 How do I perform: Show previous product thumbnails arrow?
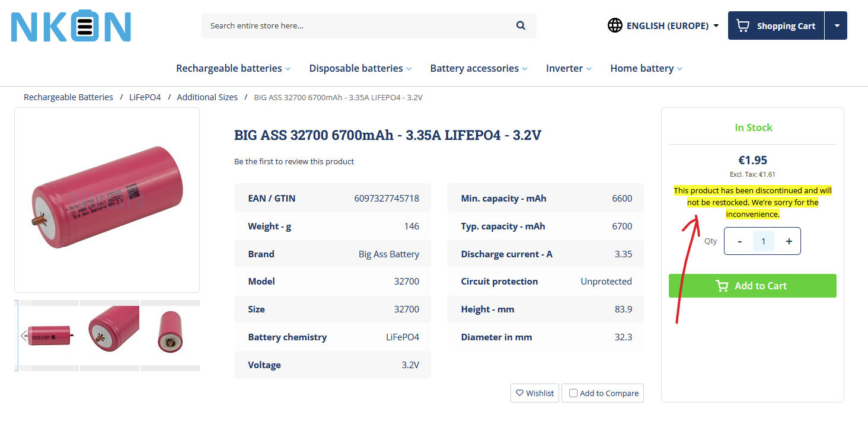click(24, 336)
